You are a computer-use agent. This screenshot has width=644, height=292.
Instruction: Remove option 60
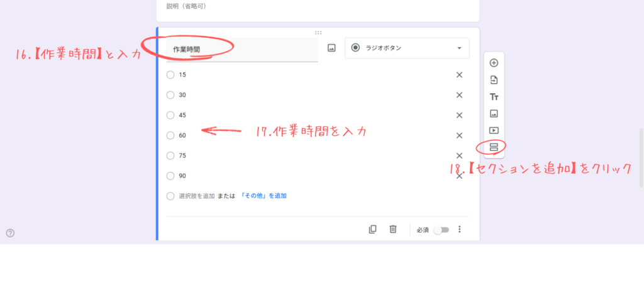(460, 135)
